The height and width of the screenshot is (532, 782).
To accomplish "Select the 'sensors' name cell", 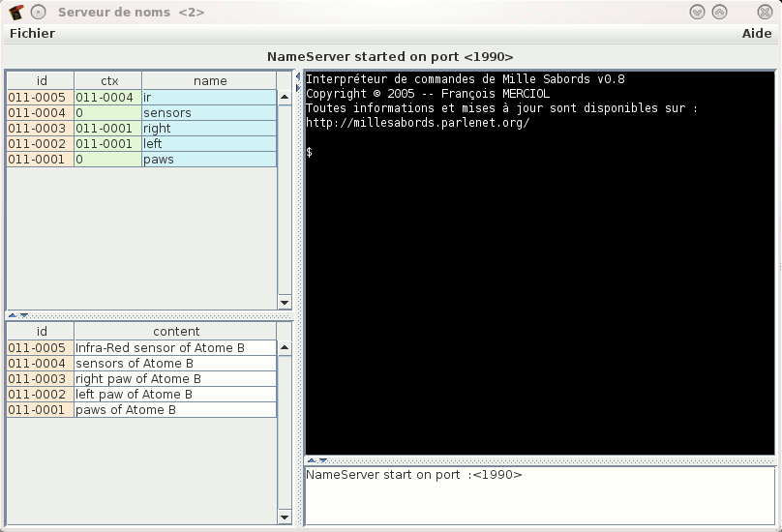I will pyautogui.click(x=209, y=112).
